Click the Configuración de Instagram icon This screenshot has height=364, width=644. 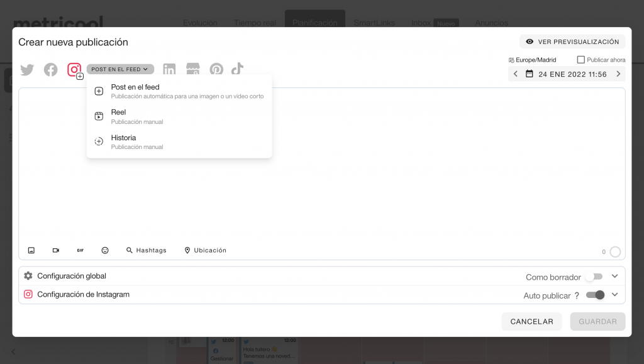pos(28,294)
